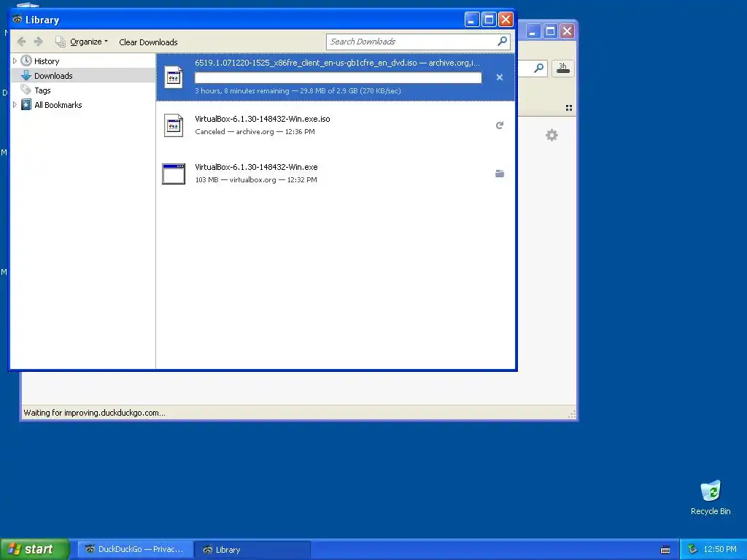The image size is (747, 560).
Task: Click the 6519 ISO file icon
Action: [174, 77]
